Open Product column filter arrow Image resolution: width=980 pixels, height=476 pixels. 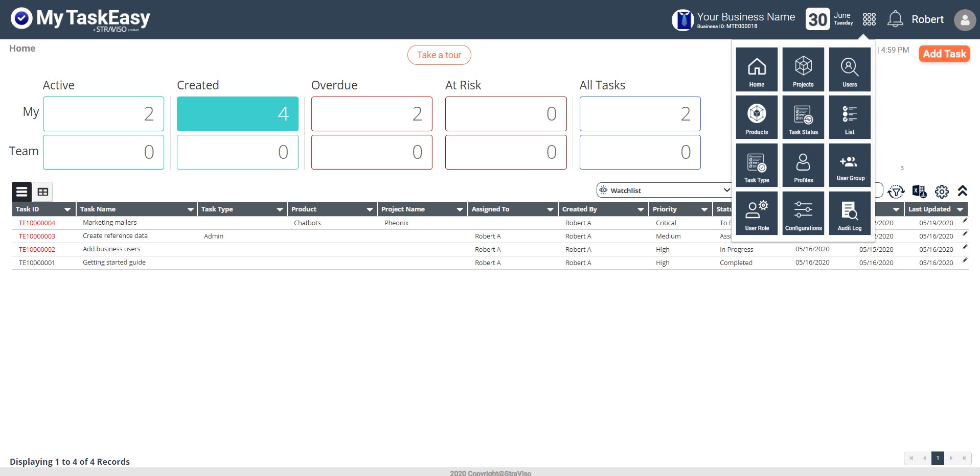[370, 209]
